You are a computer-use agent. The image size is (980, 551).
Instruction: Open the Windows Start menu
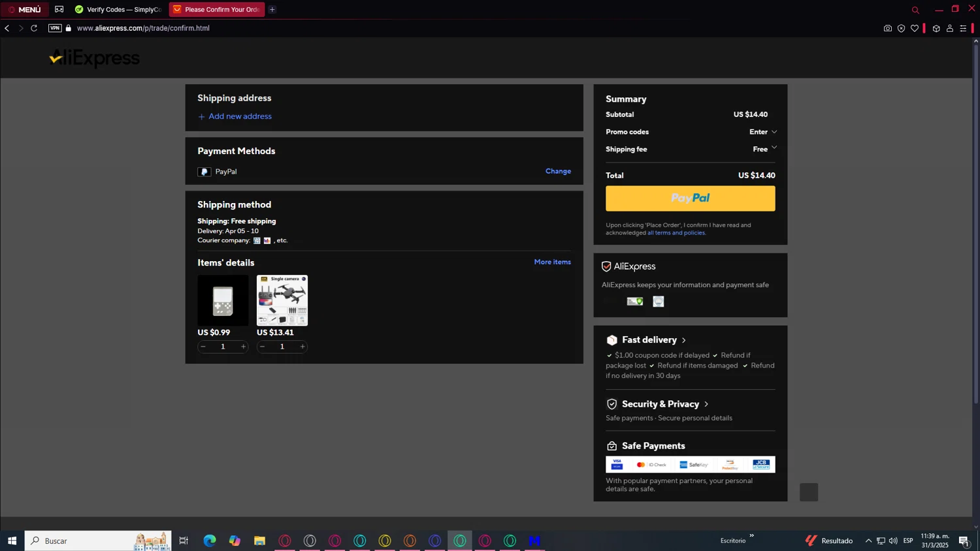coord(12,541)
